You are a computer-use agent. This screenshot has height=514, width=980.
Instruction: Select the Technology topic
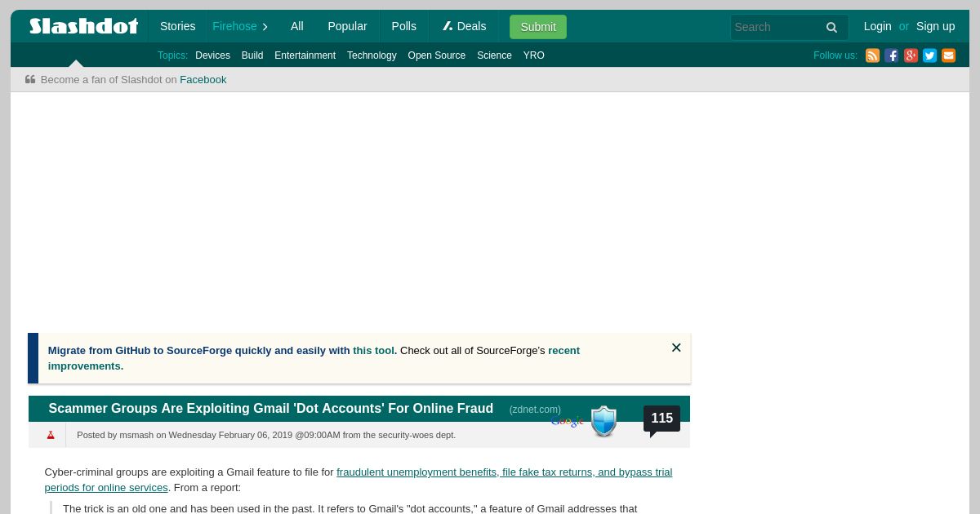[x=372, y=55]
